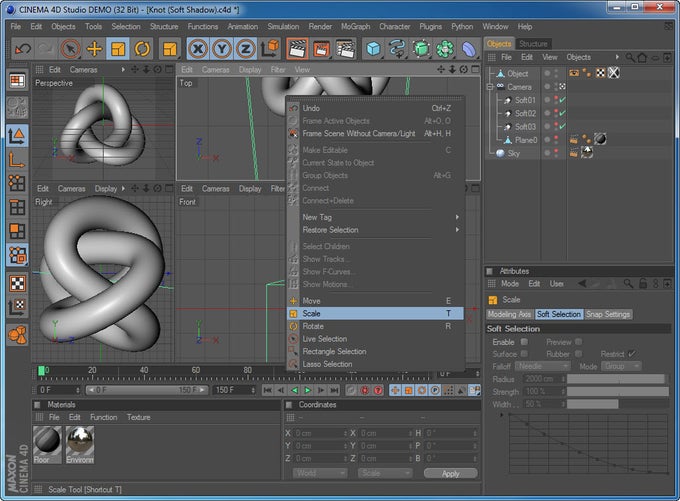The image size is (680, 501).
Task: Switch to the Structure tab
Action: pyautogui.click(x=533, y=44)
